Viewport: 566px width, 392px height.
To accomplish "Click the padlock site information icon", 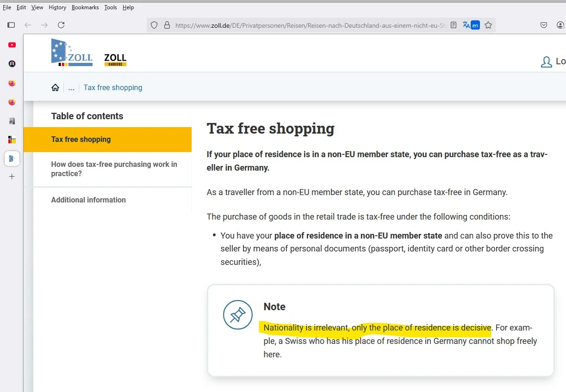I will pos(167,25).
